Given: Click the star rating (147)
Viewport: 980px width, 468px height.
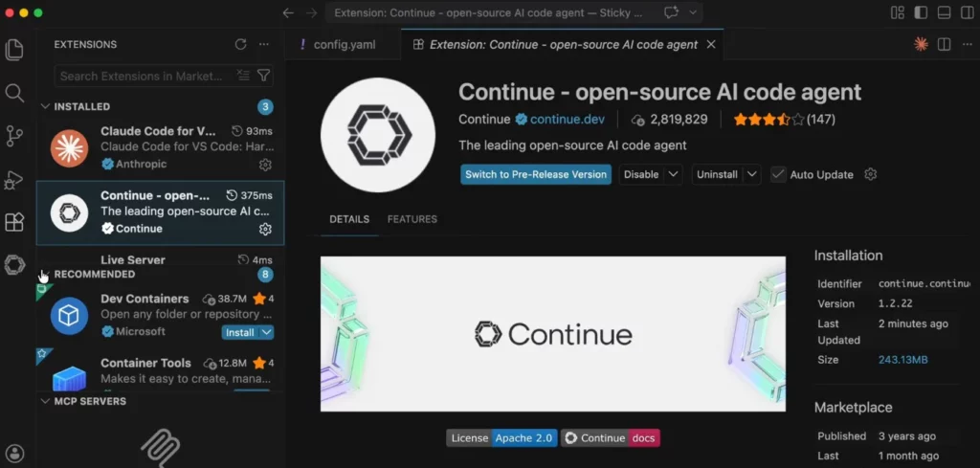Looking at the screenshot, I should (x=785, y=119).
